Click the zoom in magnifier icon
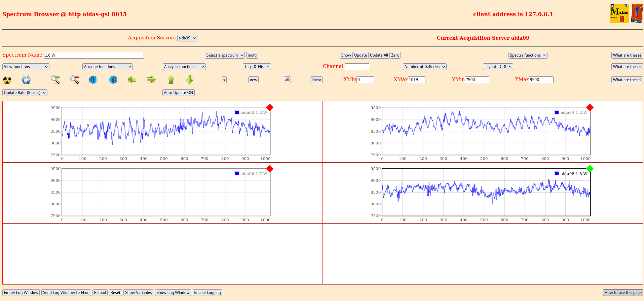This screenshot has height=301, width=644. pos(55,80)
